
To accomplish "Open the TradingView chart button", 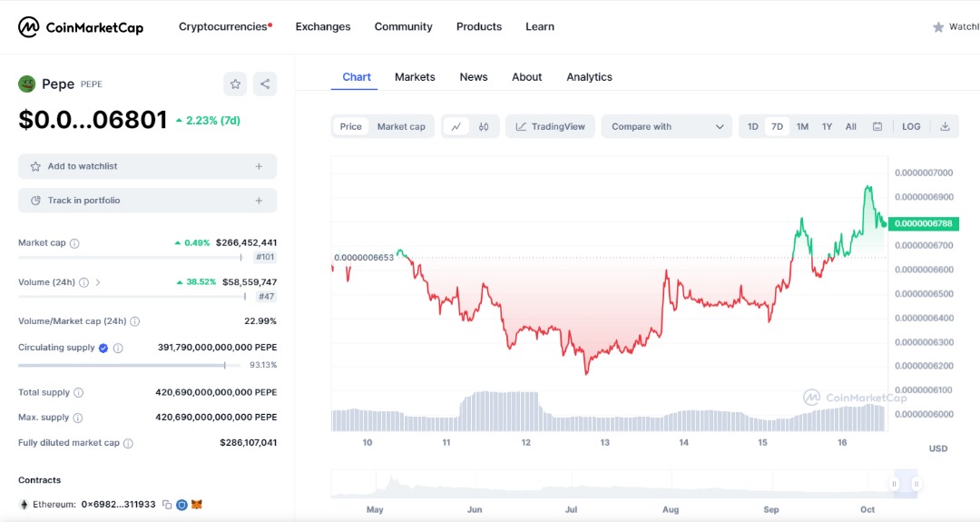I will point(550,126).
